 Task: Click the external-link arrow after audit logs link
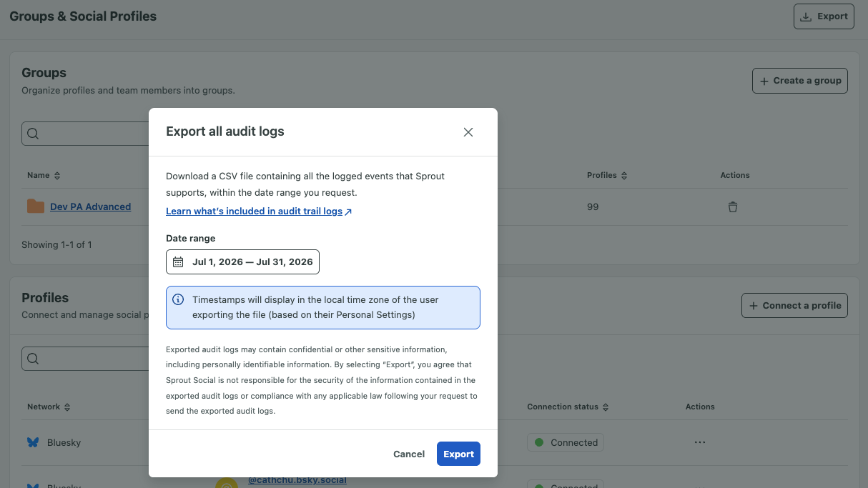pos(348,212)
